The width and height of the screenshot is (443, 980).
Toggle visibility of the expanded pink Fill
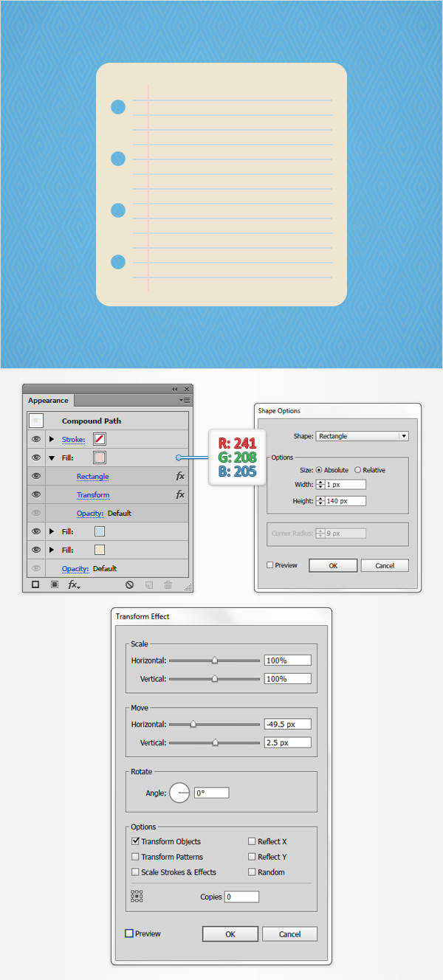click(35, 458)
